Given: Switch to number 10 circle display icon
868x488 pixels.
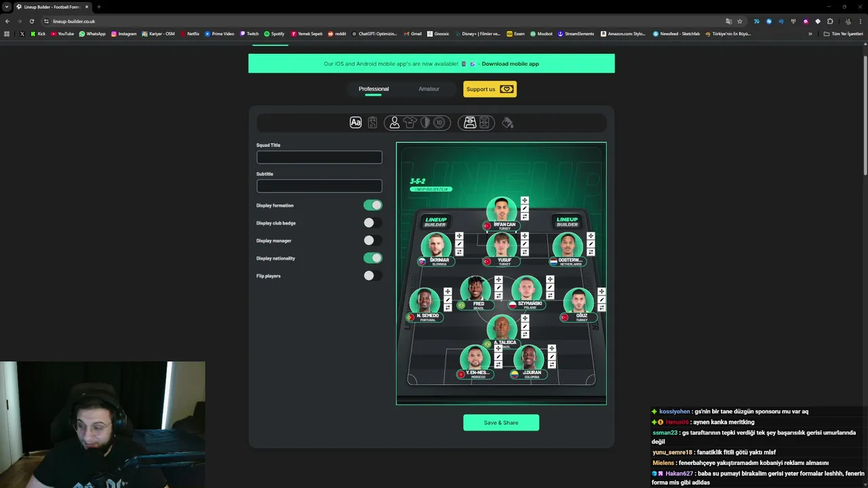Looking at the screenshot, I should click(439, 123).
